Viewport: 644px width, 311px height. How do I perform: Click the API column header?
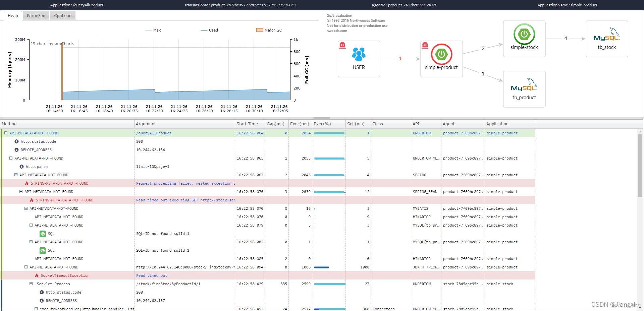pos(426,124)
